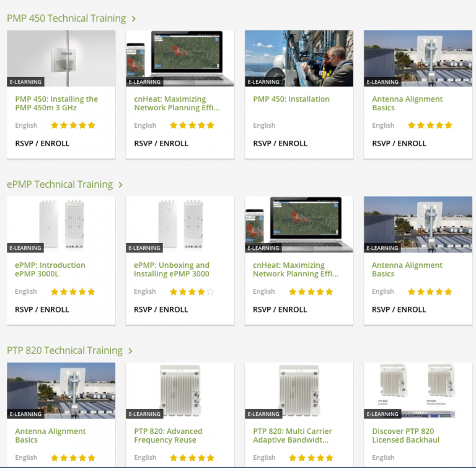Click RSVP / ENROLL for cnHeat in the ePMP row
This screenshot has width=476, height=468.
pyautogui.click(x=280, y=309)
